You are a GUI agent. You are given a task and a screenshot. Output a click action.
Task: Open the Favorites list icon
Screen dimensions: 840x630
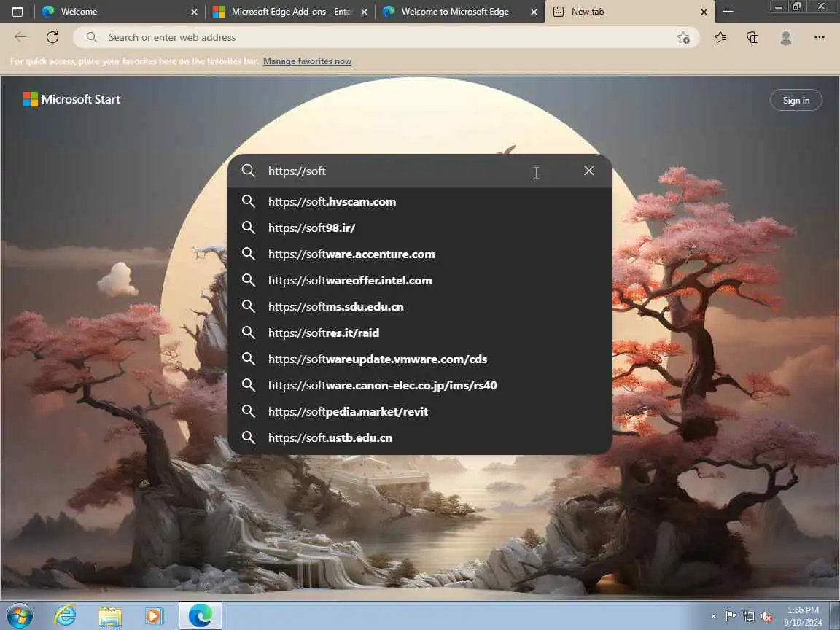720,37
